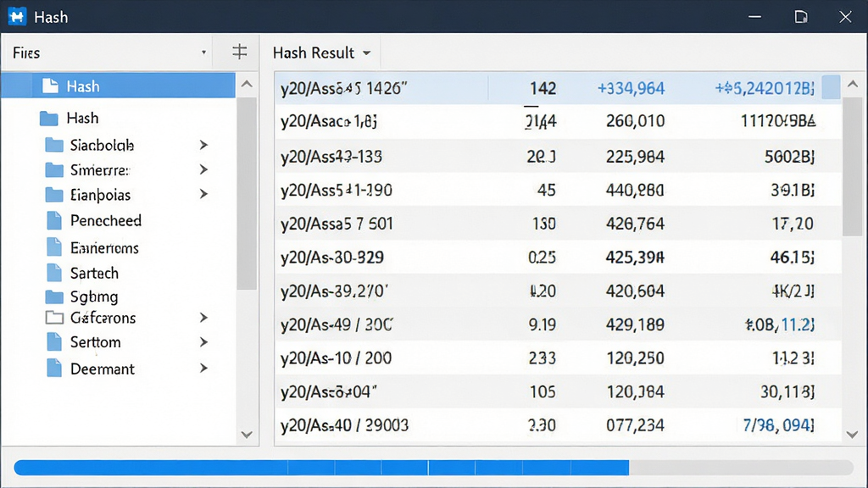Click the value 120,250 in results

(635, 358)
